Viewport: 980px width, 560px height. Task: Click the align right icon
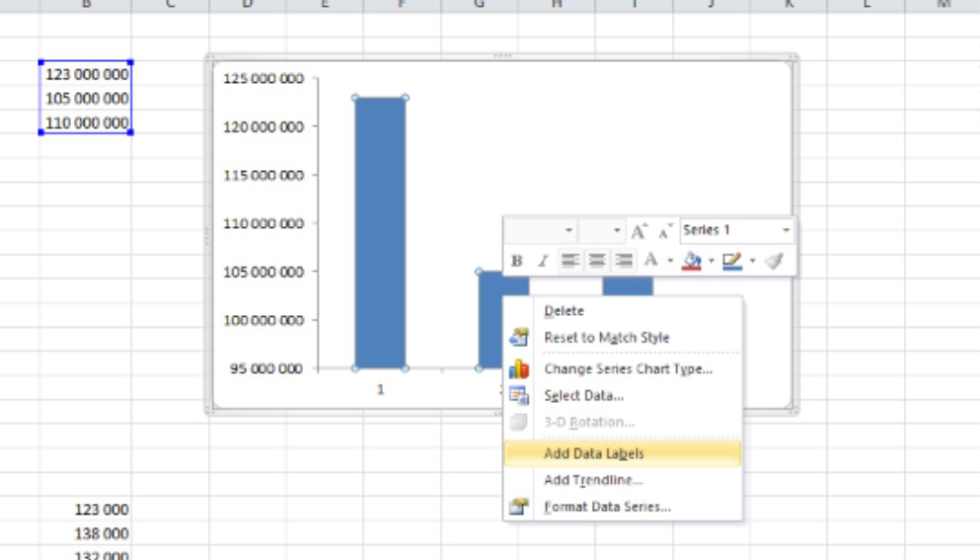click(x=623, y=261)
